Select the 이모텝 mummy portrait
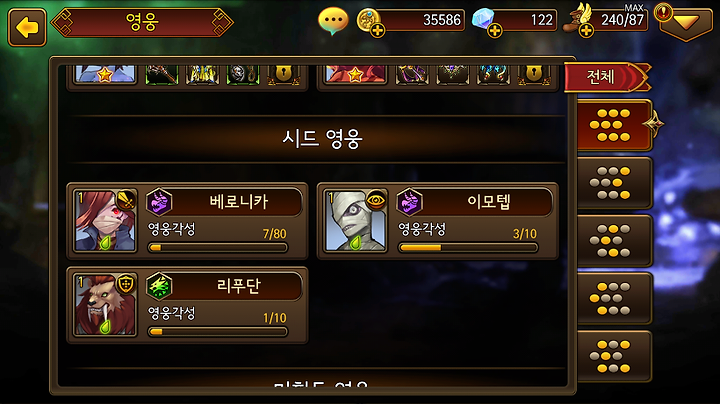The width and height of the screenshot is (720, 404). point(355,221)
